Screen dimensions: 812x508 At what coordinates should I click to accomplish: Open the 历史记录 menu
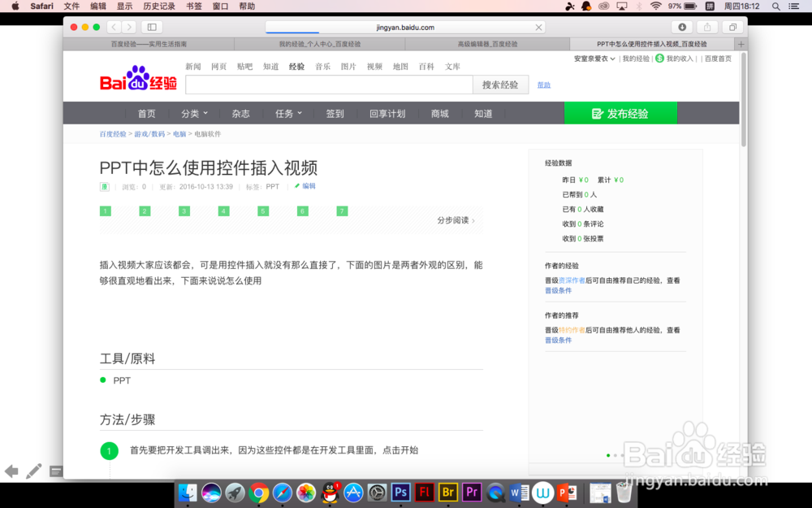tap(159, 7)
